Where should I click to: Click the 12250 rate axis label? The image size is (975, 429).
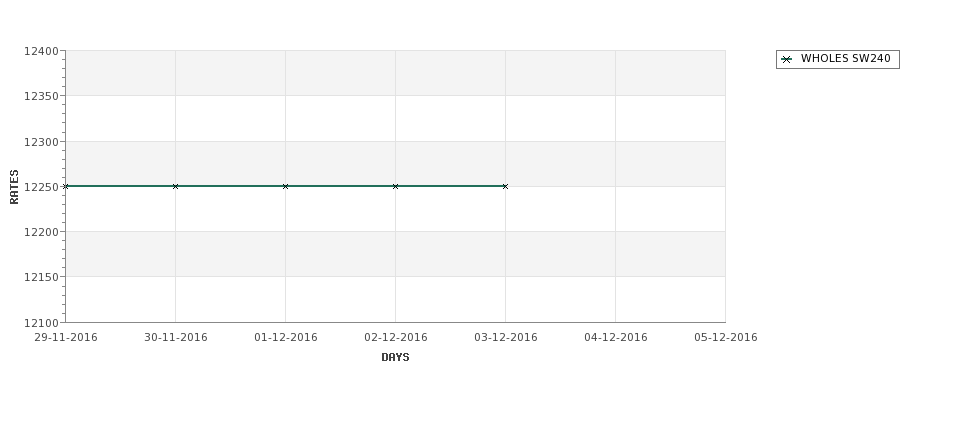click(x=41, y=187)
